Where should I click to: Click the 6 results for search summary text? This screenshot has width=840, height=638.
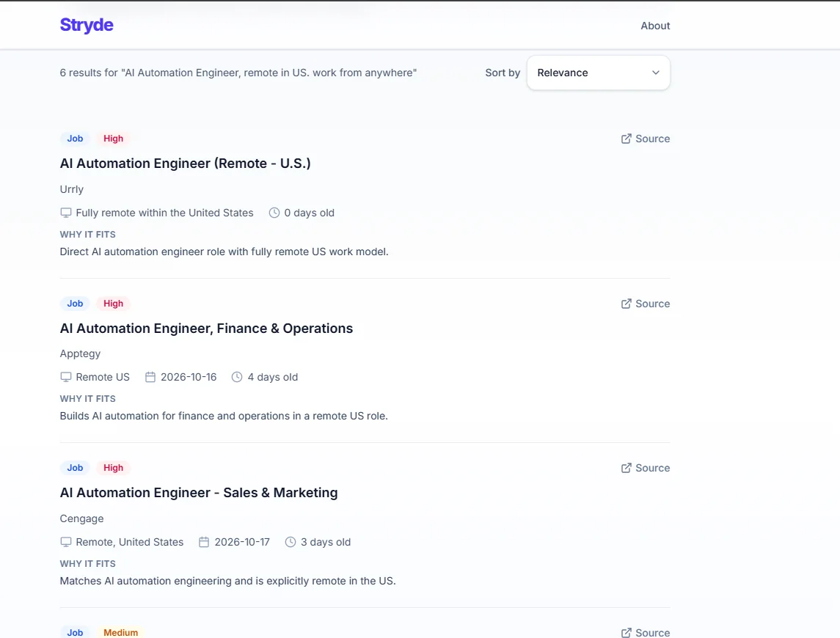[x=238, y=73]
